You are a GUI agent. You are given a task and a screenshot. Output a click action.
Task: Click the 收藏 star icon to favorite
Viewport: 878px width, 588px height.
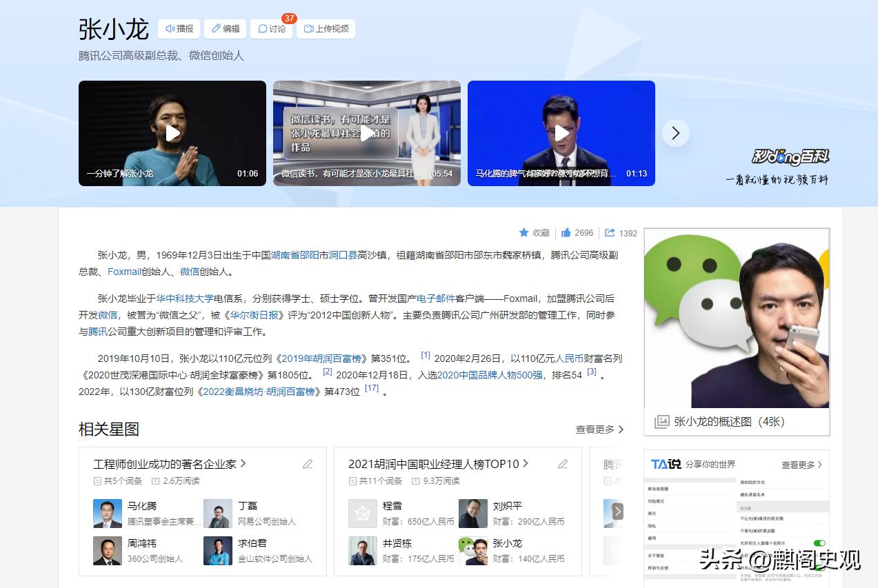pos(525,232)
